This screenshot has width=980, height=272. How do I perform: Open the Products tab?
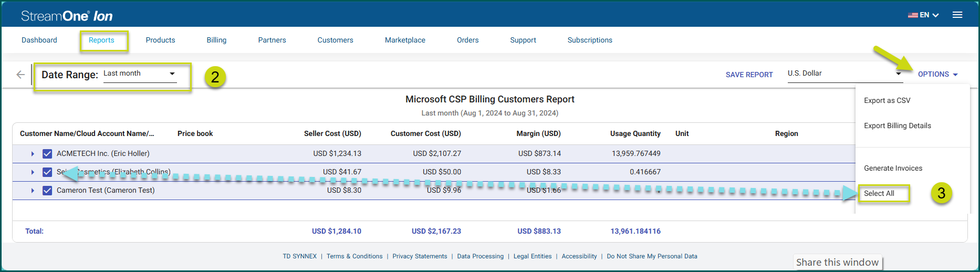[160, 40]
